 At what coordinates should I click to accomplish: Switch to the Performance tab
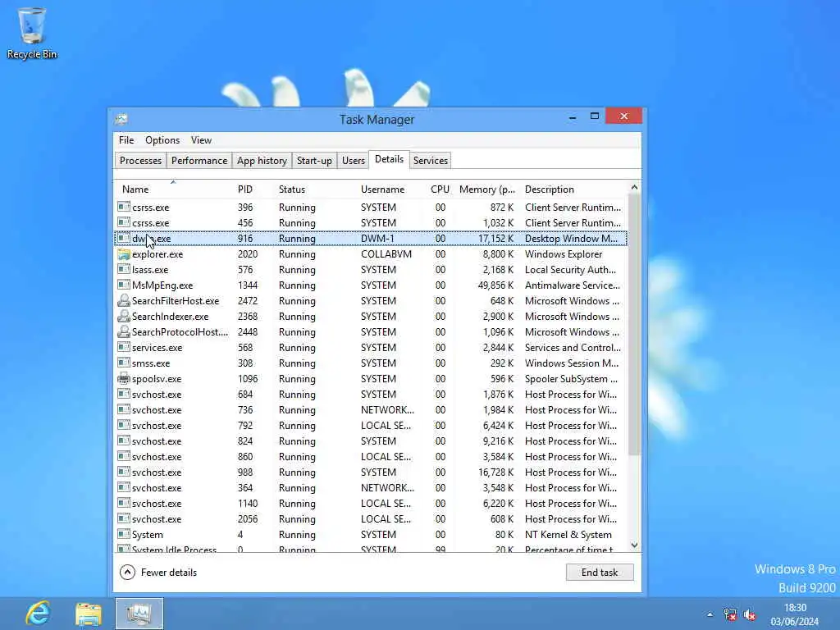point(199,161)
